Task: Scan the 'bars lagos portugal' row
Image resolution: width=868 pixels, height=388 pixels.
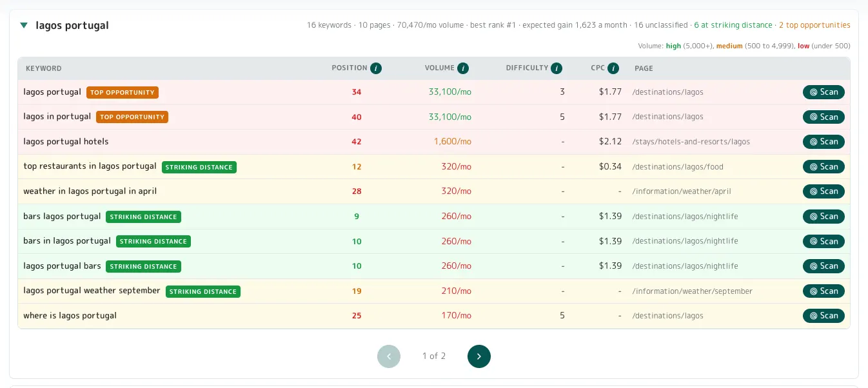Action: [824, 217]
